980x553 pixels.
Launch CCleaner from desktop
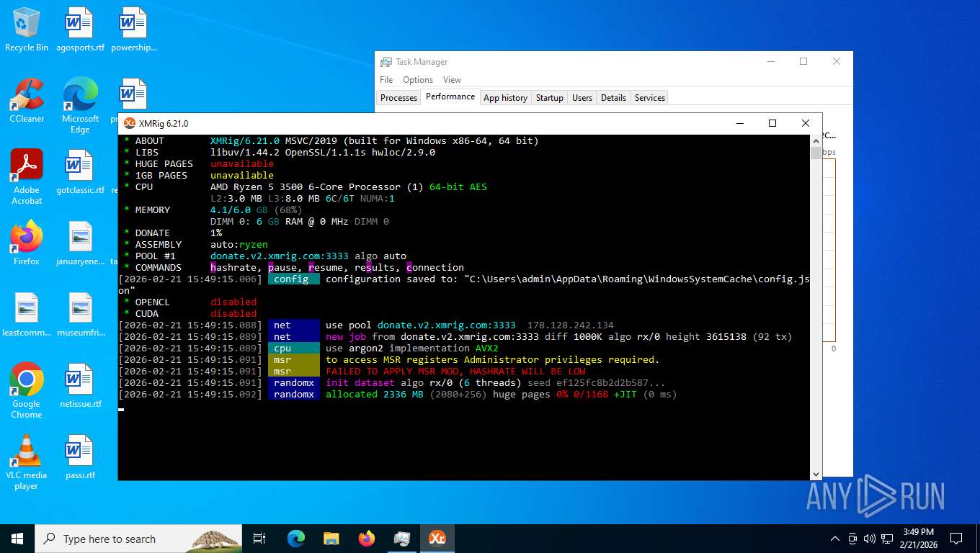point(27,101)
